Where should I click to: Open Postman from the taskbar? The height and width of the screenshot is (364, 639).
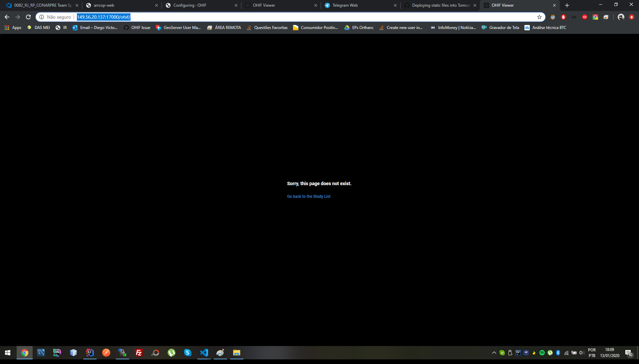[x=106, y=353]
